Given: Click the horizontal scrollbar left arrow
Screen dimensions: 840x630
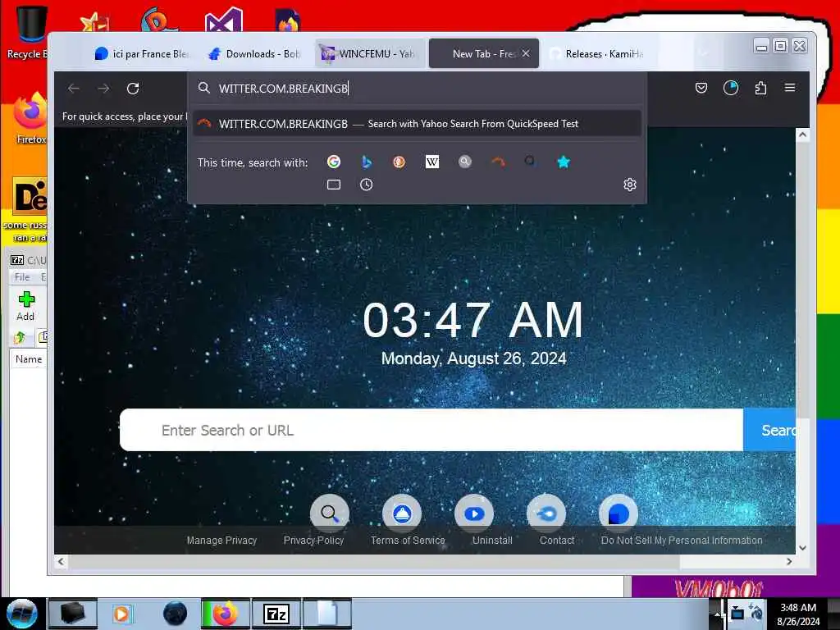Looking at the screenshot, I should click(61, 561).
